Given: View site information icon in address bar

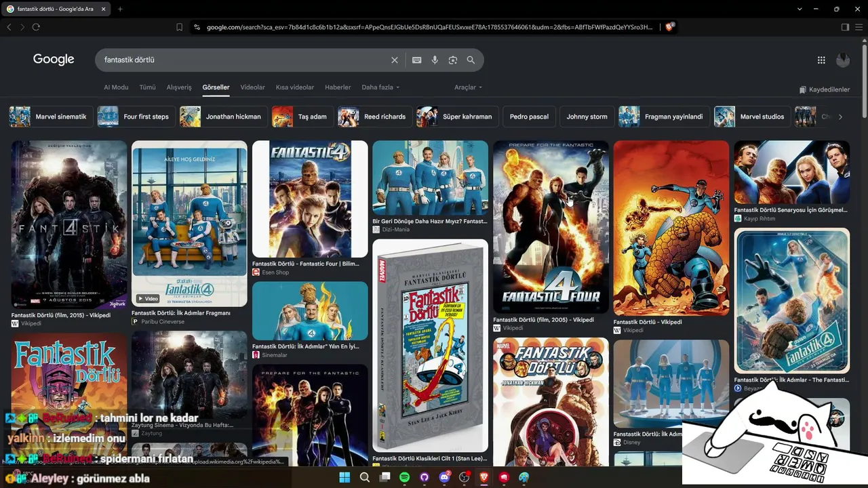Looking at the screenshot, I should point(197,27).
